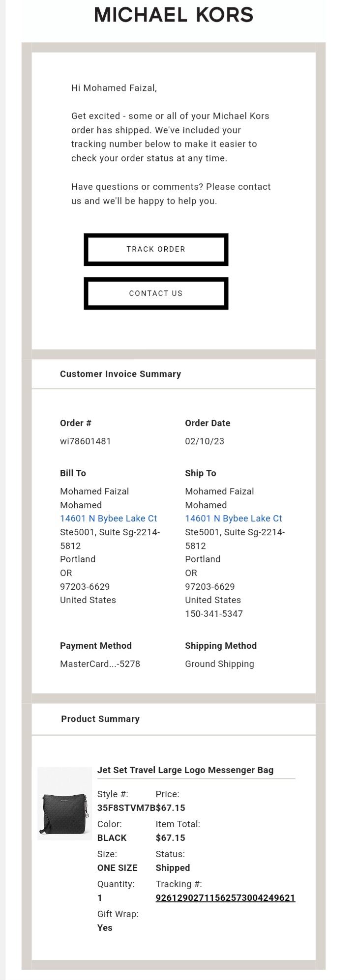
Task: Click the Hi Mohamed Faizal greeting
Action: 114,88
